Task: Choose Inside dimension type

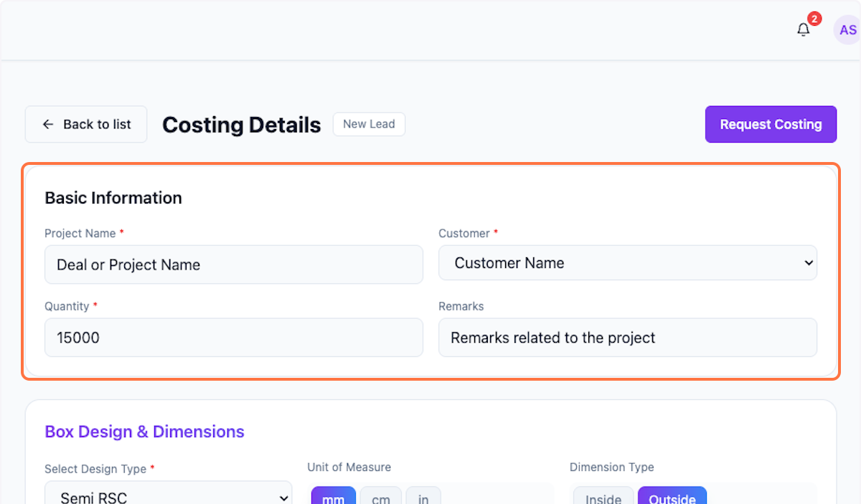Action: click(x=603, y=497)
